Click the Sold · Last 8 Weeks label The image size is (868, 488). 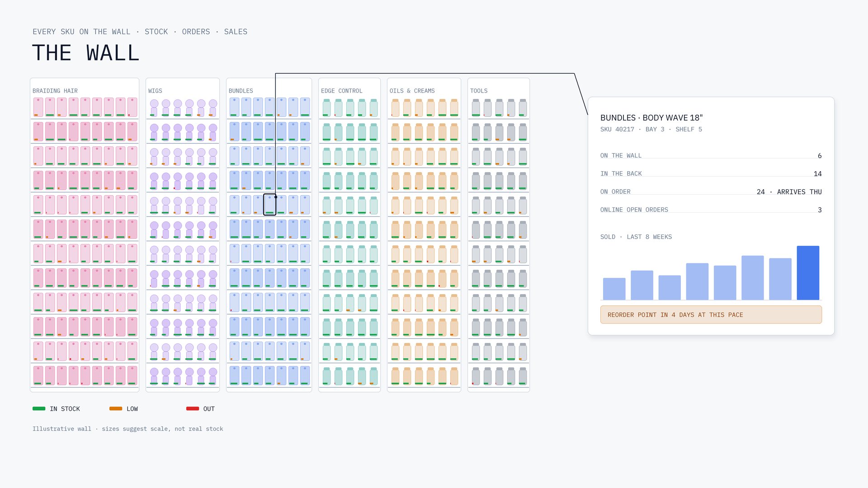point(636,237)
